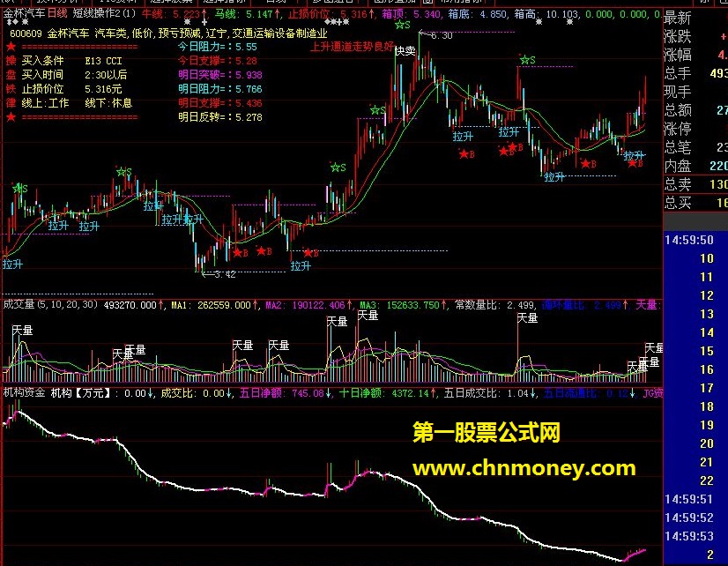Click the ☆S sell marker above the 6.30 peak
This screenshot has width=728, height=566.
point(402,25)
